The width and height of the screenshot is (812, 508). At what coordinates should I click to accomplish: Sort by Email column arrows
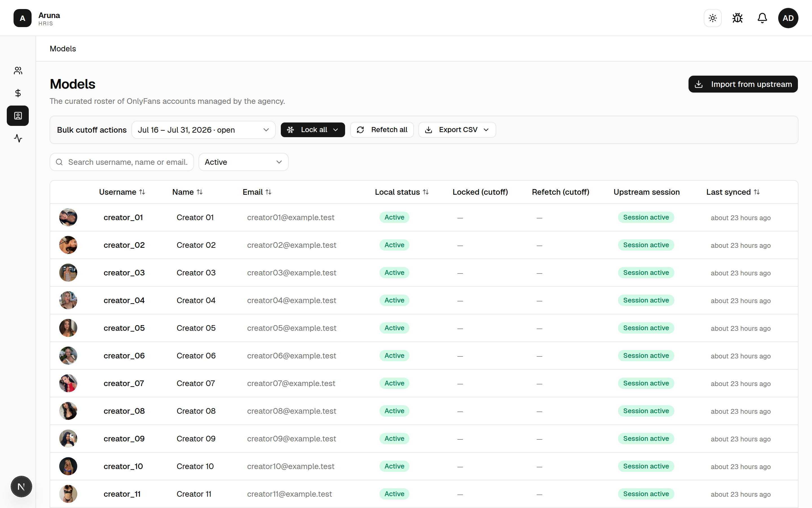pos(268,192)
